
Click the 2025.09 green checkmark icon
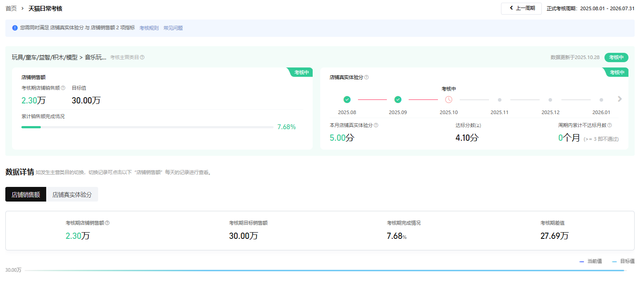click(x=398, y=99)
